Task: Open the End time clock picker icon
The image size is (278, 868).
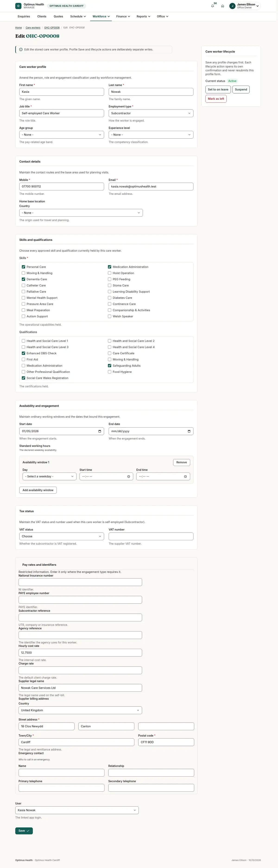Action: point(185,476)
